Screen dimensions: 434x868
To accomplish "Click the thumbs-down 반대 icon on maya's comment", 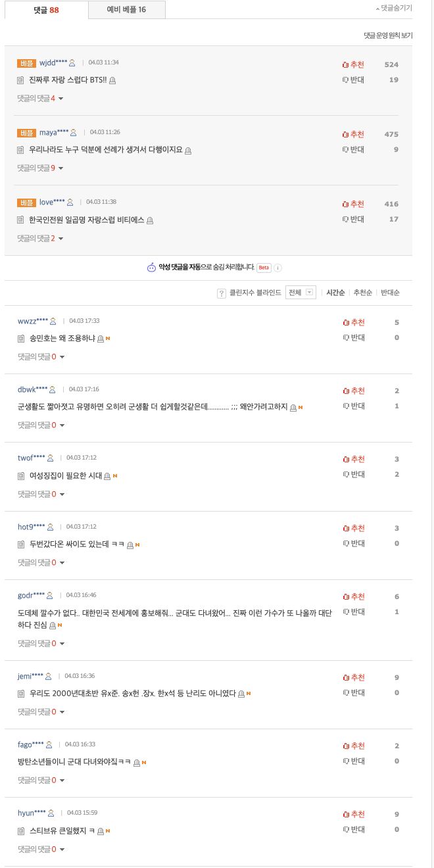I will [346, 150].
